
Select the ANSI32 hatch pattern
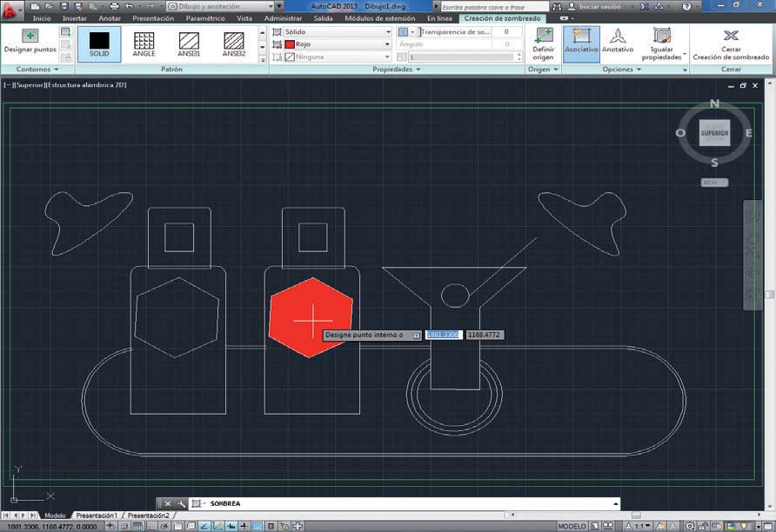(x=234, y=44)
